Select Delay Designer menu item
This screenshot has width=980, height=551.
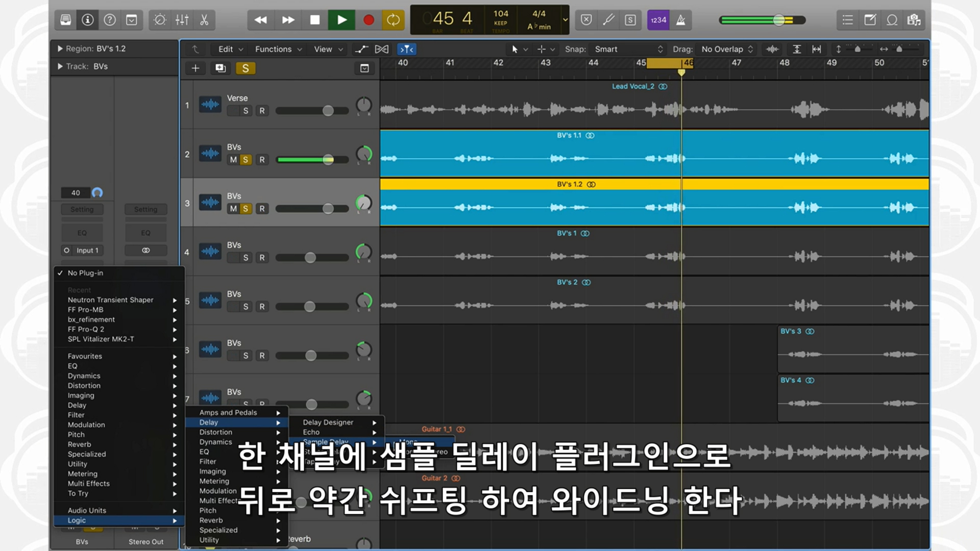tap(337, 422)
